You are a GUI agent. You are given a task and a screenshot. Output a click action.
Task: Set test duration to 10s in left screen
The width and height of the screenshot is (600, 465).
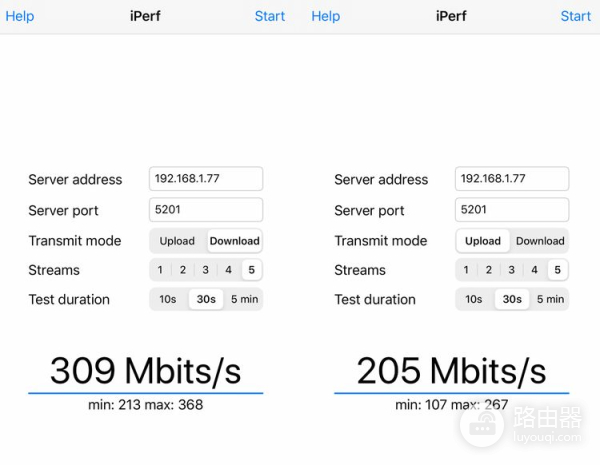click(x=168, y=299)
